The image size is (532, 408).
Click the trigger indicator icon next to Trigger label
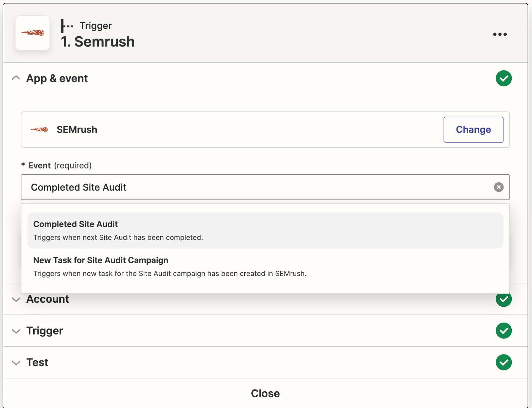[x=66, y=25]
